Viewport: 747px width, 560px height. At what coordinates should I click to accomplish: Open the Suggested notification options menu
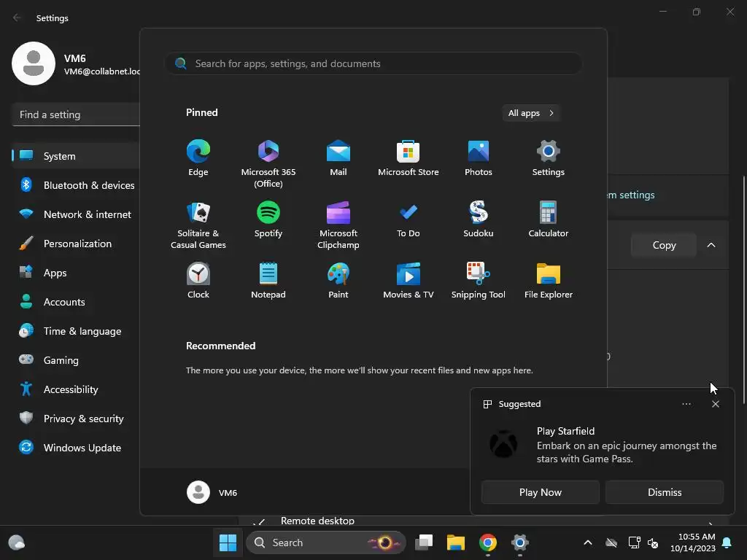coord(686,404)
